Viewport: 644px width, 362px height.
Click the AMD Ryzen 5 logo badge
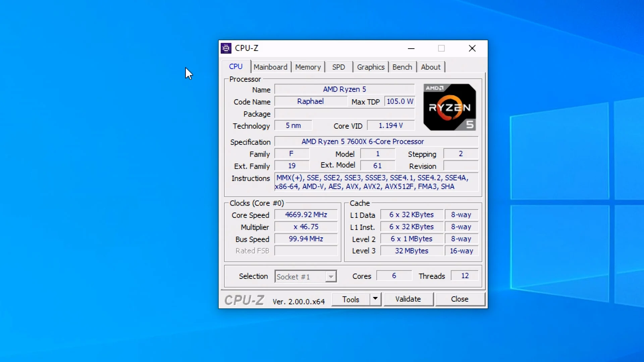click(449, 107)
